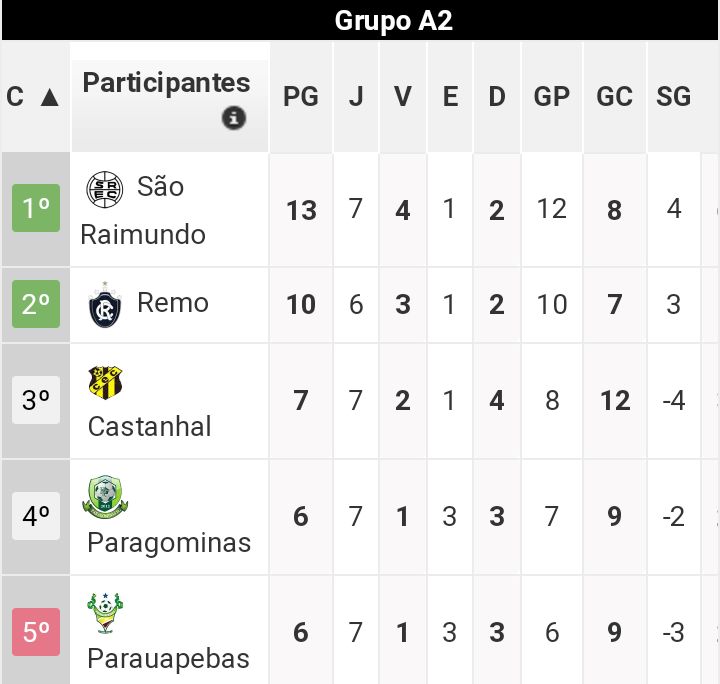Viewport: 720px width, 684px height.
Task: Open the Paragominas team link
Action: 169,543
